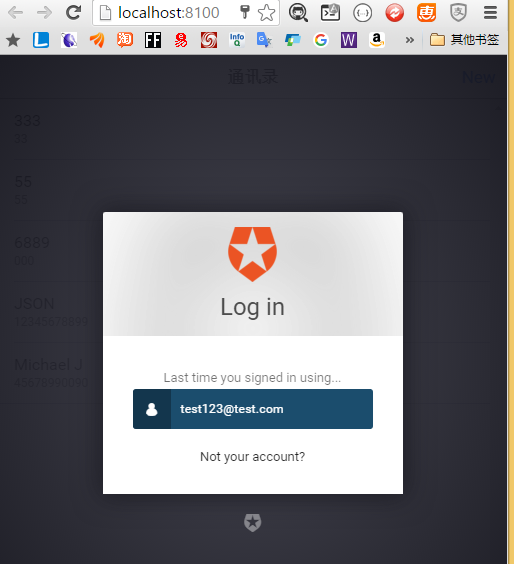Bookmark this page with the star
This screenshot has height=564, width=514.
point(267,13)
